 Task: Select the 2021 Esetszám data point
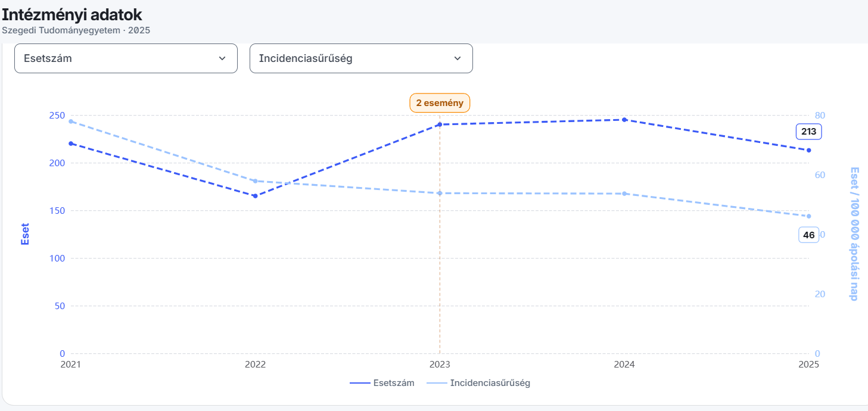71,144
